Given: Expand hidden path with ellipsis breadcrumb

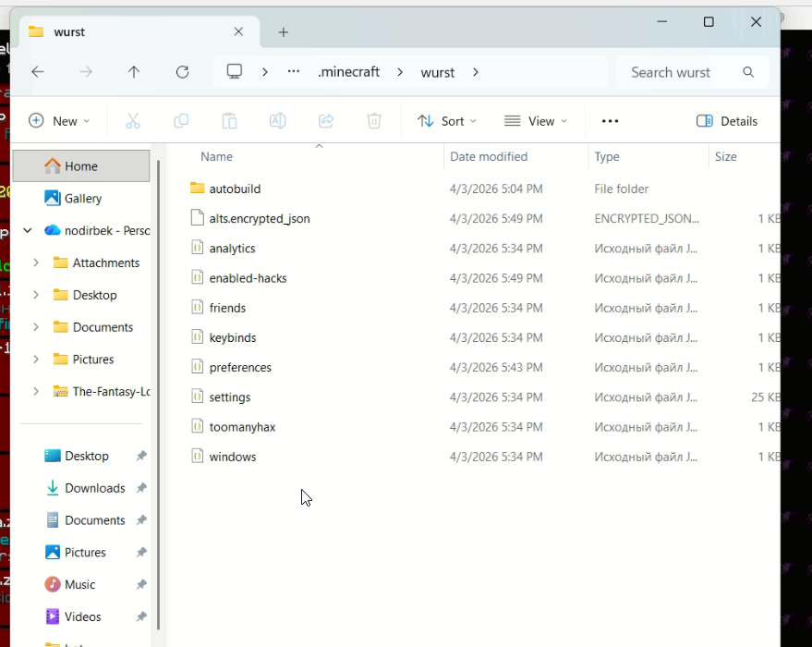Looking at the screenshot, I should click(294, 71).
